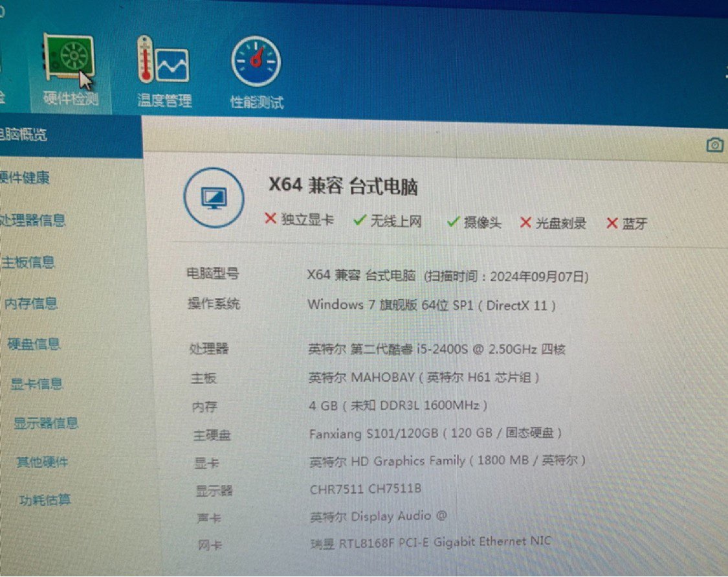The height and width of the screenshot is (577, 728).
Task: Open 功耗估算 in the sidebar
Action: (45, 500)
